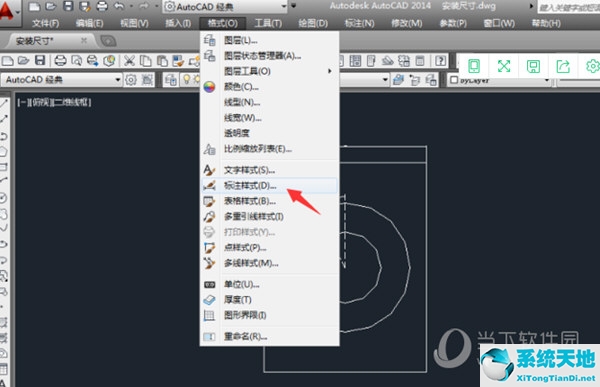
Task: Open the 编辑(E) menu
Action: (x=90, y=23)
